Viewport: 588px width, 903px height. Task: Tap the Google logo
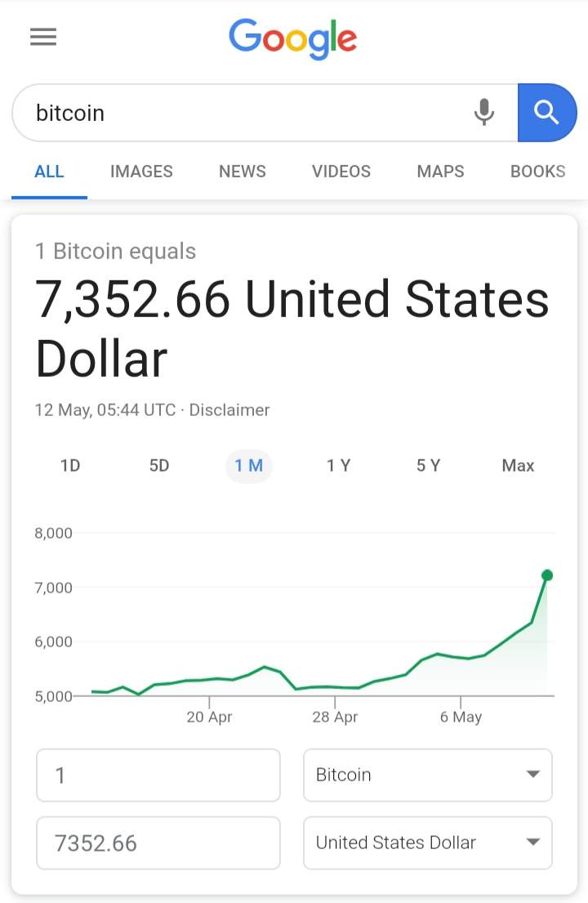point(293,38)
